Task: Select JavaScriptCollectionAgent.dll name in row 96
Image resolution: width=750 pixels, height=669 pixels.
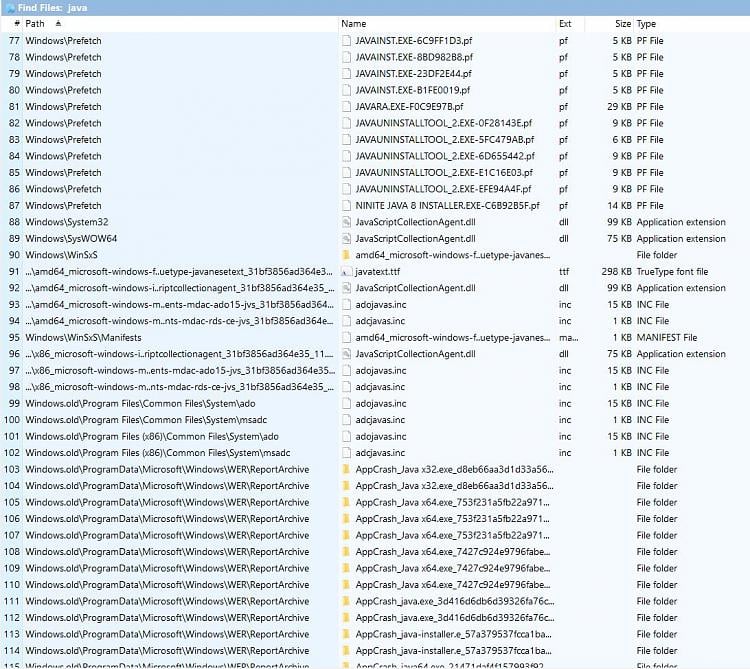Action: (415, 354)
